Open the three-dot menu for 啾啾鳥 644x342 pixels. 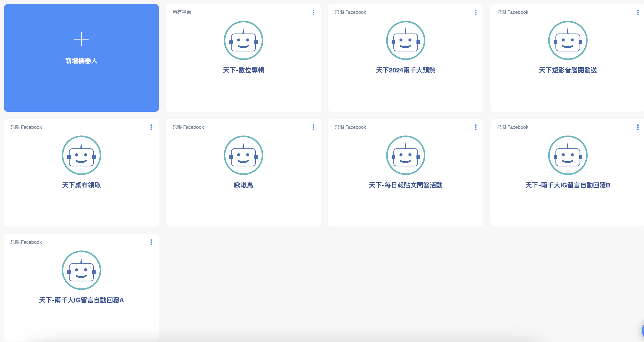[x=313, y=127]
